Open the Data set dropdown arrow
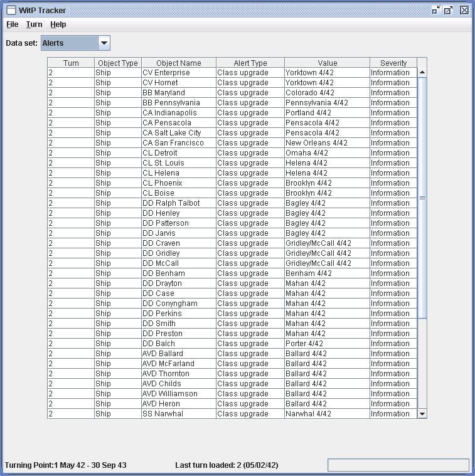This screenshot has width=475, height=476. (x=104, y=43)
